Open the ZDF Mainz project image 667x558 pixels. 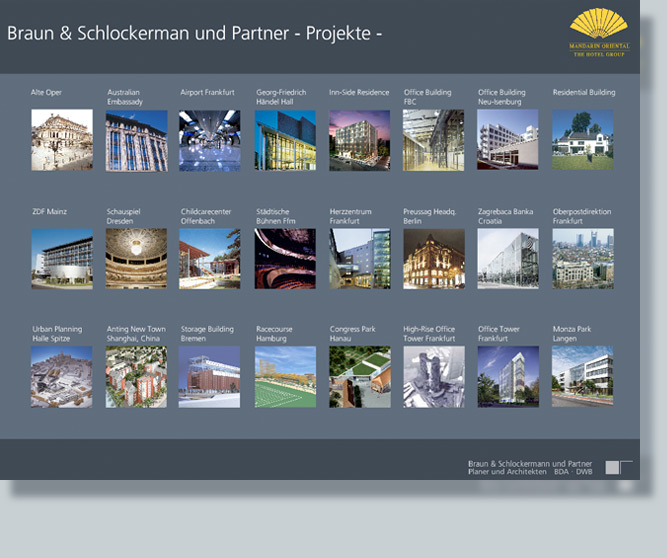(62, 259)
